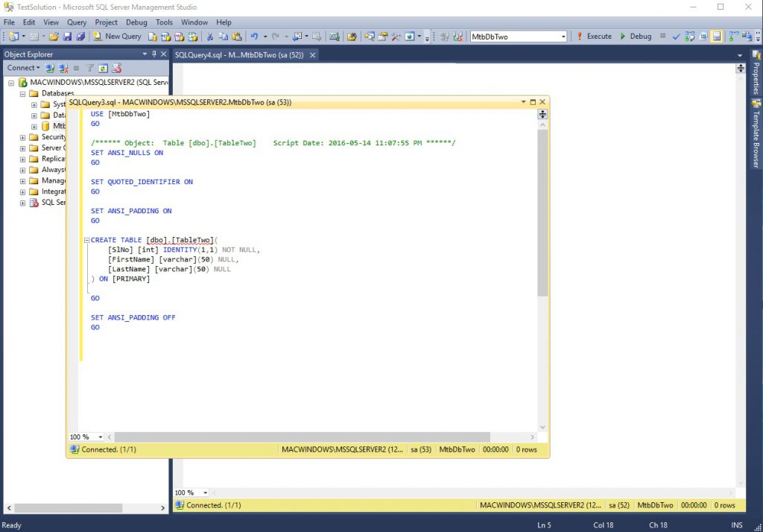Open the Properties panel on the right edge
This screenshot has height=532, width=763.
click(757, 76)
